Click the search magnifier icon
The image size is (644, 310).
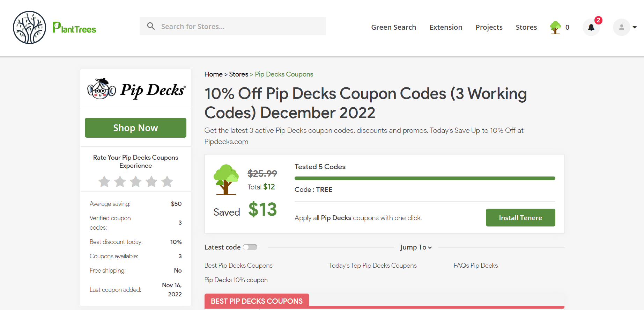click(151, 26)
